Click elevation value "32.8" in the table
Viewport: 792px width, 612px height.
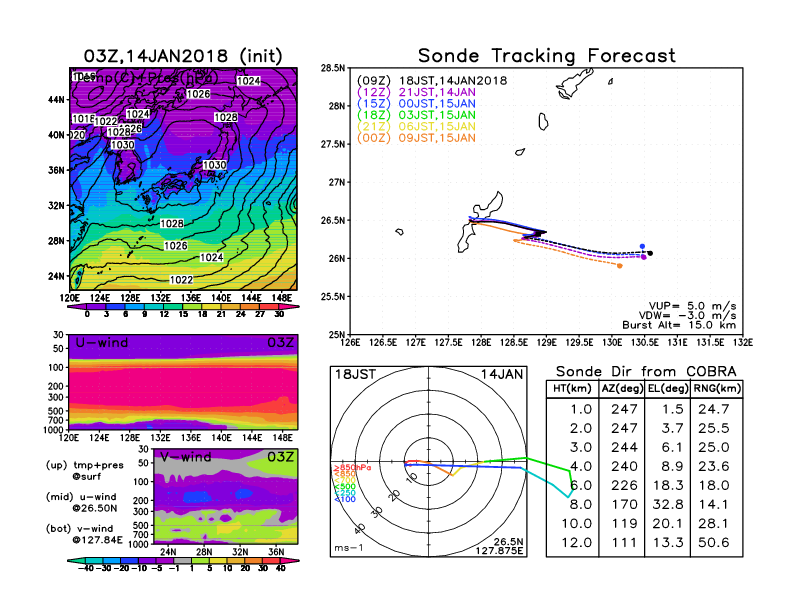668,504
